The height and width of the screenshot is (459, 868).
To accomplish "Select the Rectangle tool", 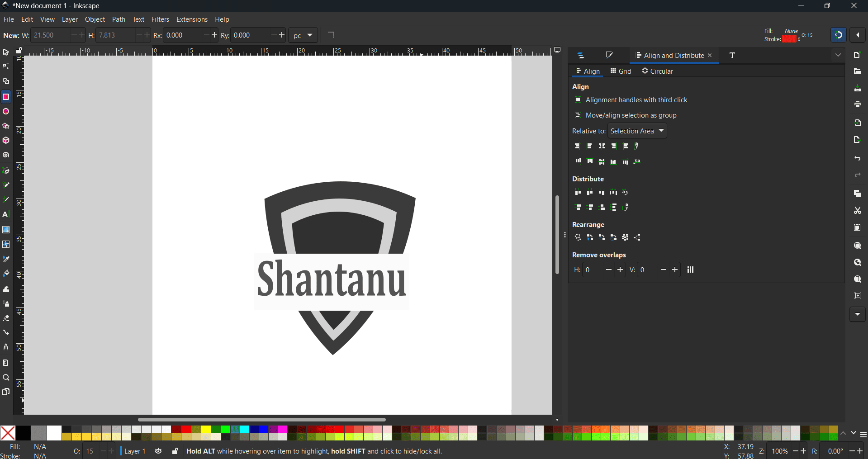I will 6,97.
